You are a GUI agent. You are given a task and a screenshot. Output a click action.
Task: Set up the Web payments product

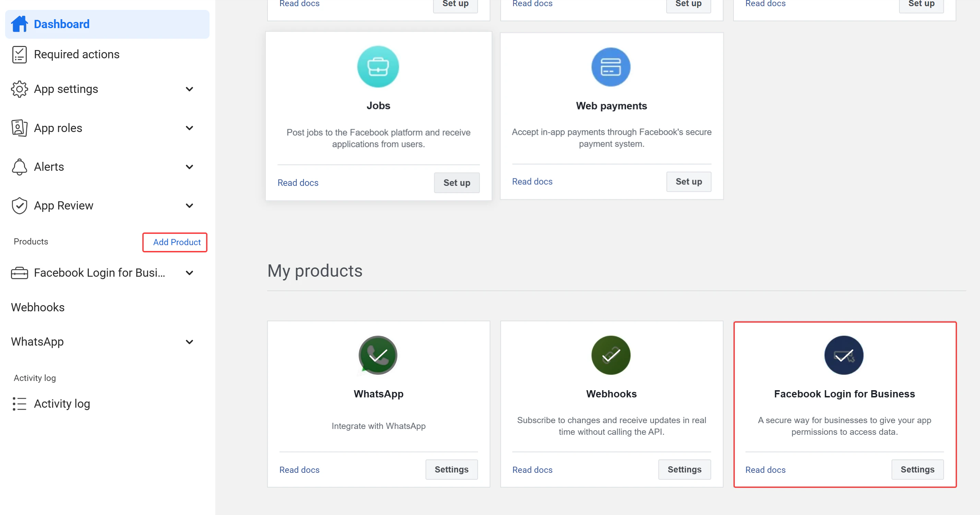pyautogui.click(x=689, y=181)
